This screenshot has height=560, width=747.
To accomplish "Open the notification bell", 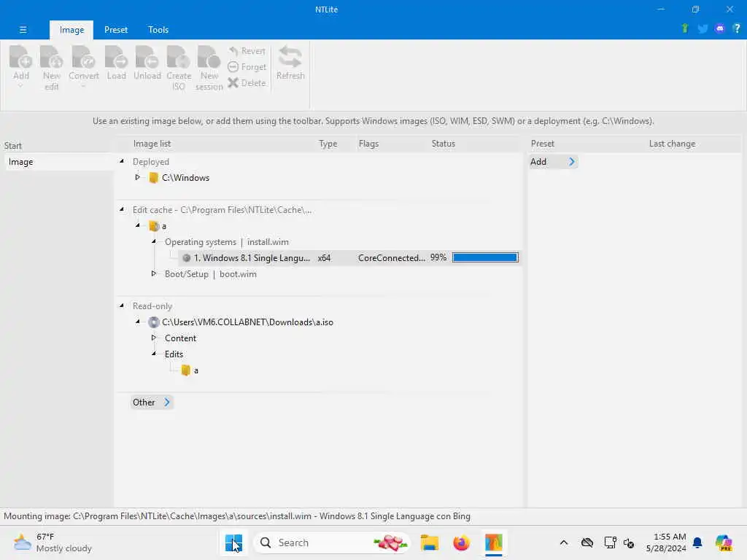I will 697,542.
